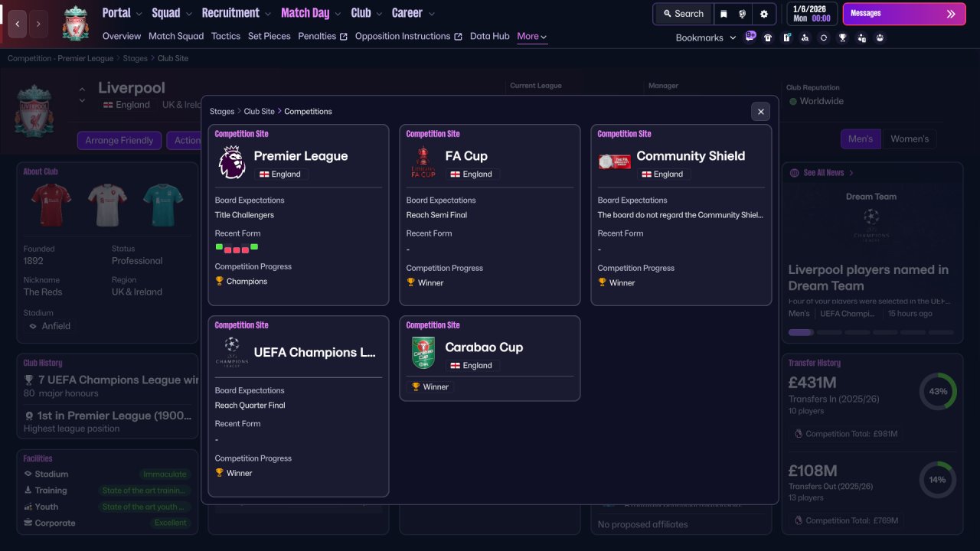
Task: Expand the More dropdown in sub-menu
Action: [x=531, y=36]
